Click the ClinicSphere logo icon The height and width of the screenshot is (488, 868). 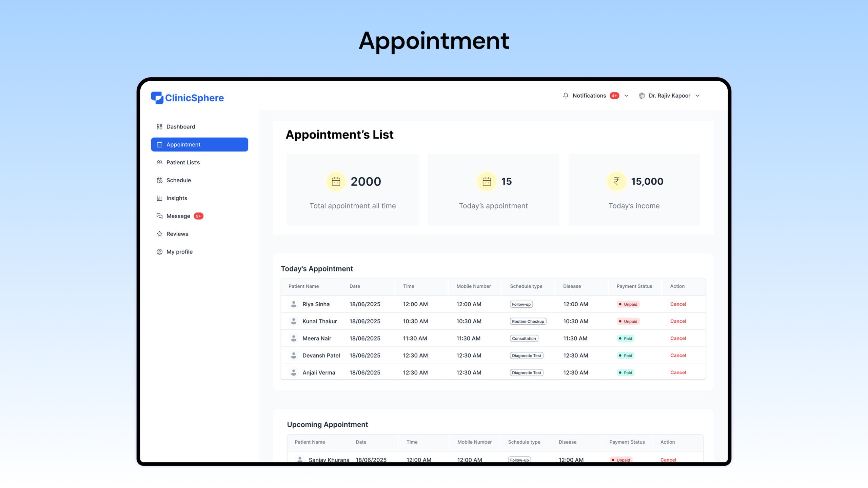[157, 98]
